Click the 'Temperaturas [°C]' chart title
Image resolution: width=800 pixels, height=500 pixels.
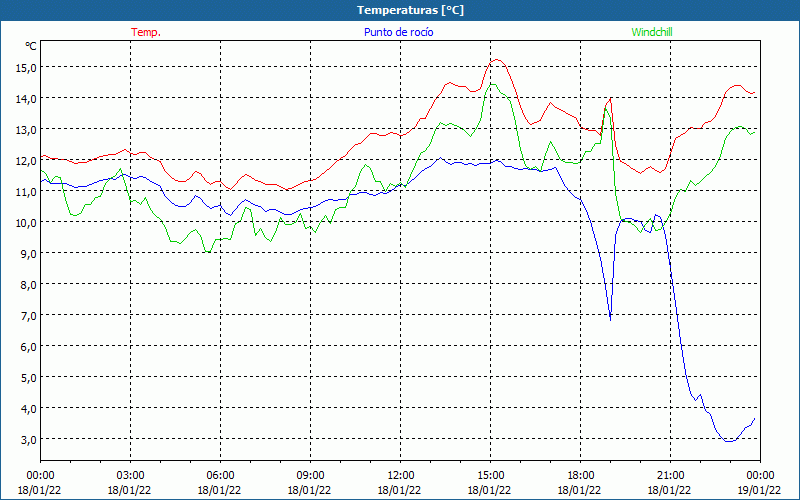(x=410, y=10)
